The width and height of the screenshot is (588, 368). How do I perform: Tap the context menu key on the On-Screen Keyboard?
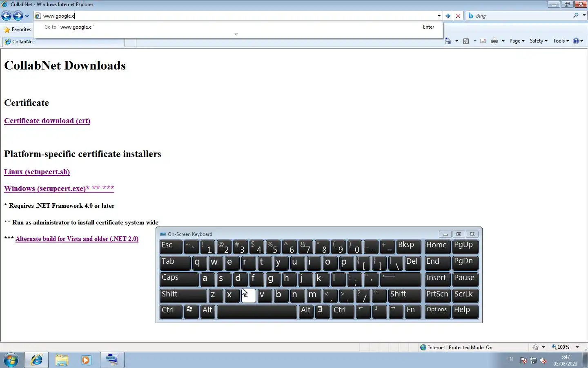[322, 312]
